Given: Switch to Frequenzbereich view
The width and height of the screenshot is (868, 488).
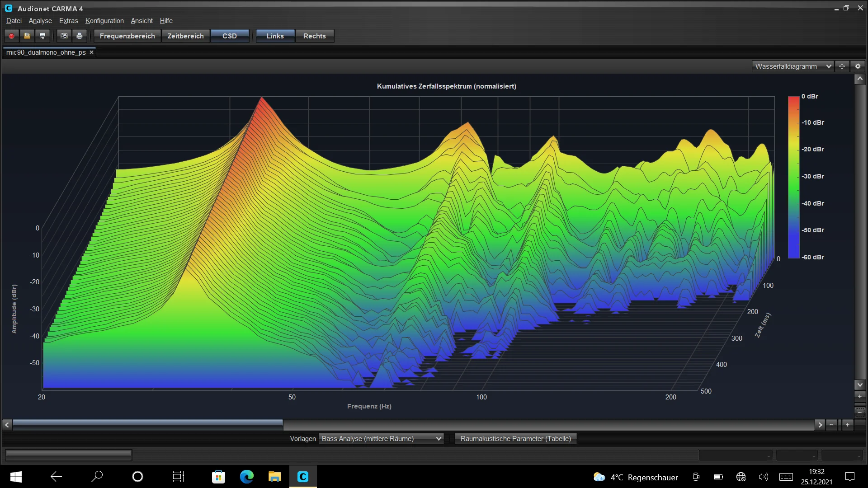Looking at the screenshot, I should [x=127, y=36].
